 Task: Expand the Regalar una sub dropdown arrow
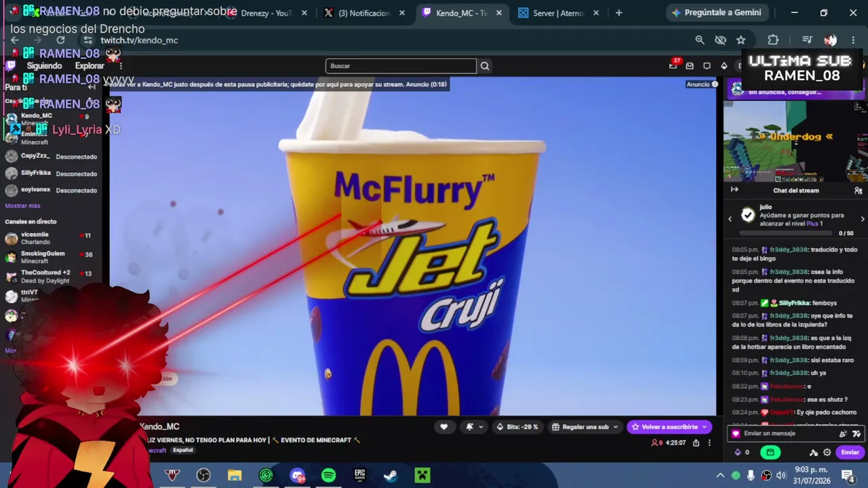pyautogui.click(x=616, y=427)
